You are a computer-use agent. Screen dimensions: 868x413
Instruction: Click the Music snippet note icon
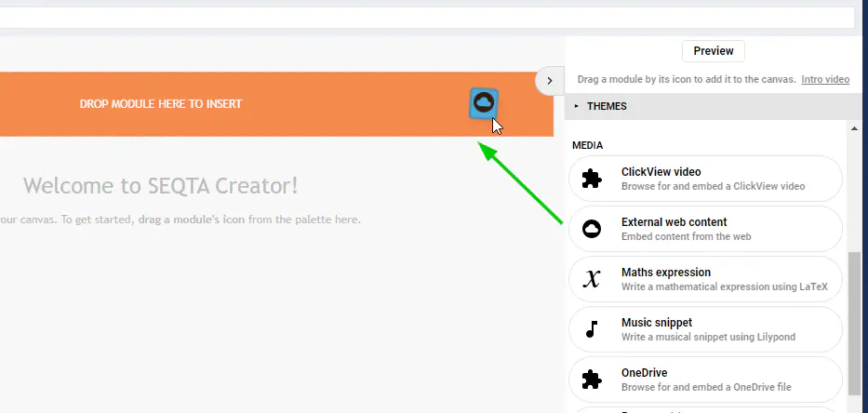point(592,329)
